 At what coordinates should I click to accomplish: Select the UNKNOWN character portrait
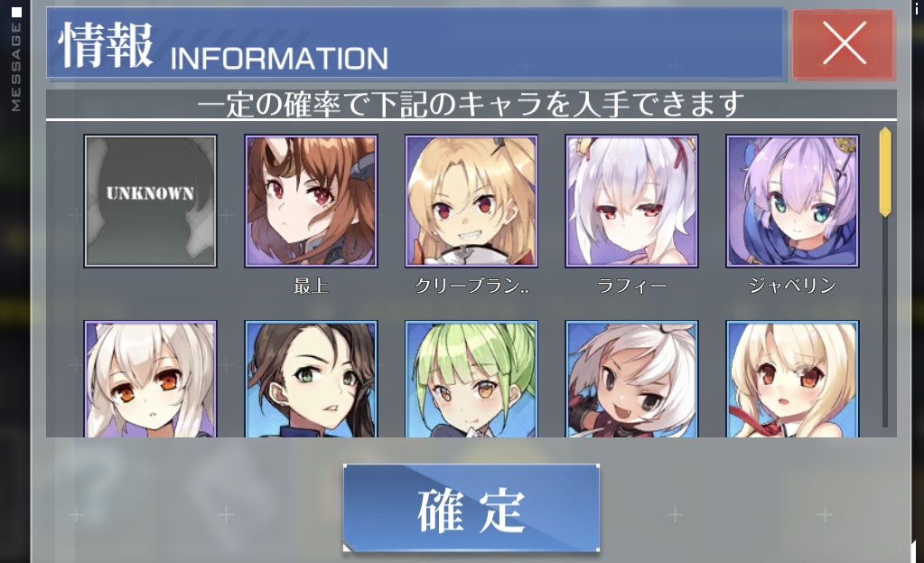[x=150, y=201]
